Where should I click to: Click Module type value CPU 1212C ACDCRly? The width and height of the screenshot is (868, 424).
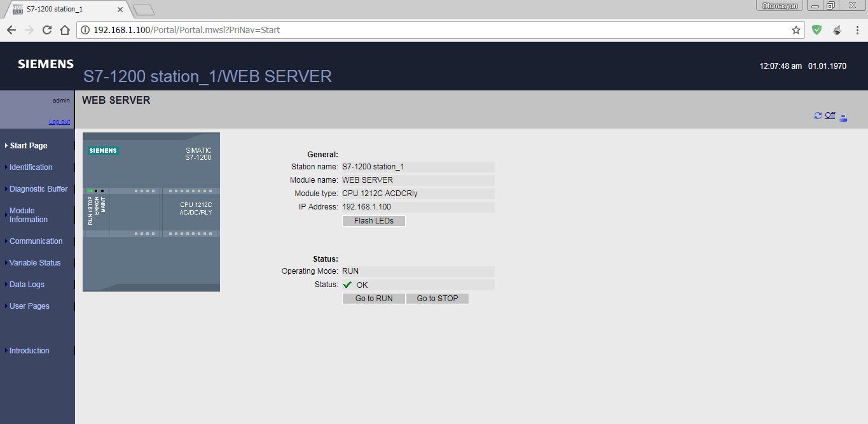[418, 194]
